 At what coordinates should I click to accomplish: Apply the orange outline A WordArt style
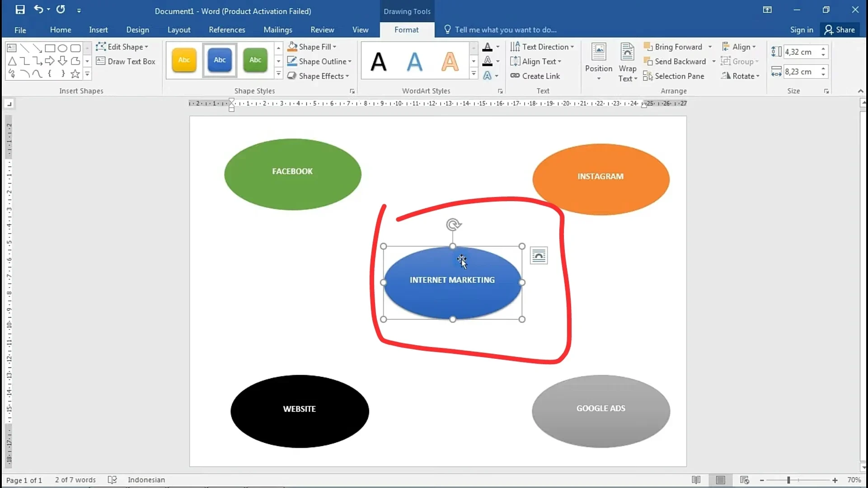(450, 61)
